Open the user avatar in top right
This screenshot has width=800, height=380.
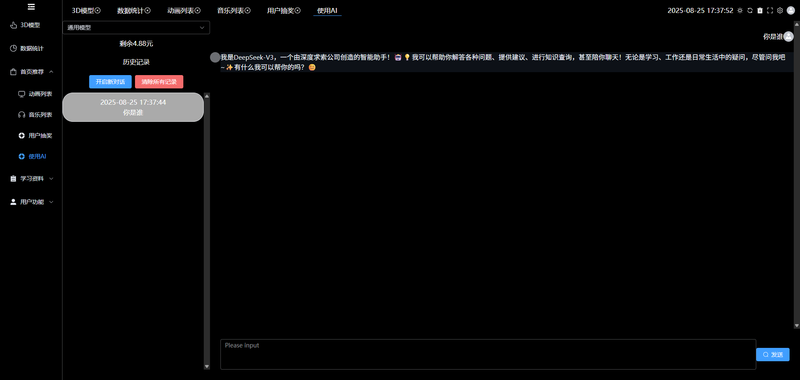coord(791,10)
